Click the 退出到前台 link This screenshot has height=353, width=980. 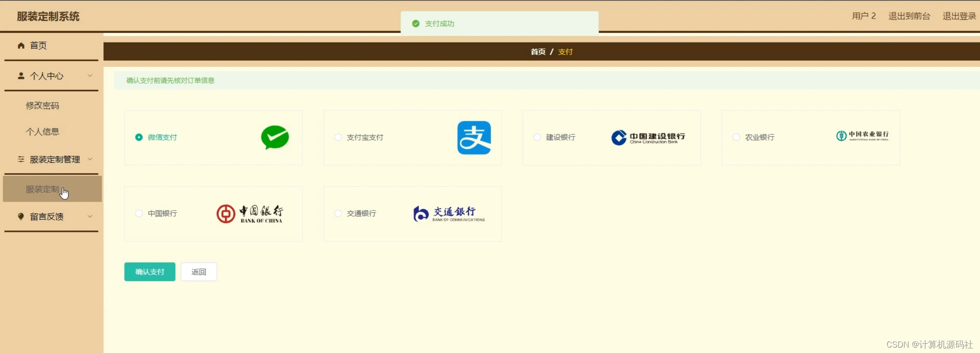[x=909, y=16]
